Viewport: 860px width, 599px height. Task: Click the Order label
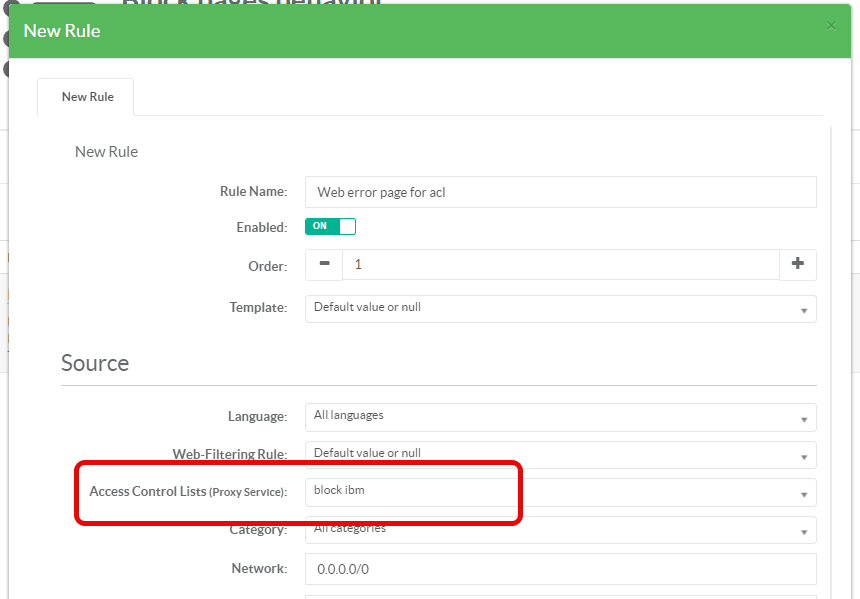point(267,266)
